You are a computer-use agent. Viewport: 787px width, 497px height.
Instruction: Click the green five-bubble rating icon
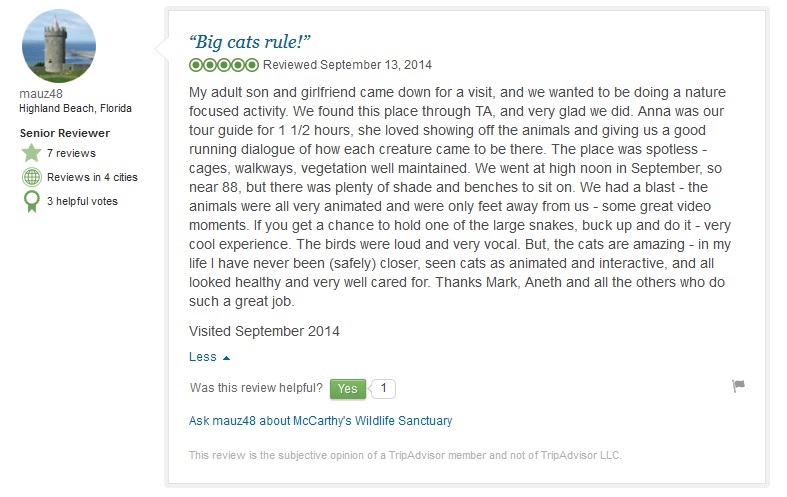(224, 65)
